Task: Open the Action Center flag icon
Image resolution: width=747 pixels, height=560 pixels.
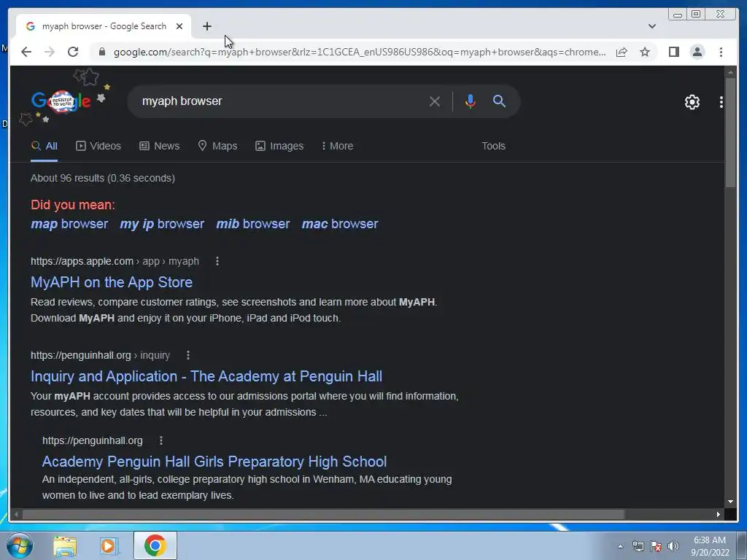Action: click(656, 546)
